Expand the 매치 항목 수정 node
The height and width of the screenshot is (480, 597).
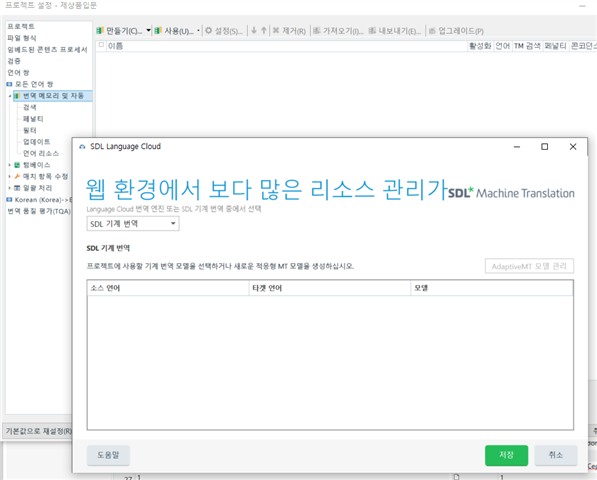[x=10, y=176]
